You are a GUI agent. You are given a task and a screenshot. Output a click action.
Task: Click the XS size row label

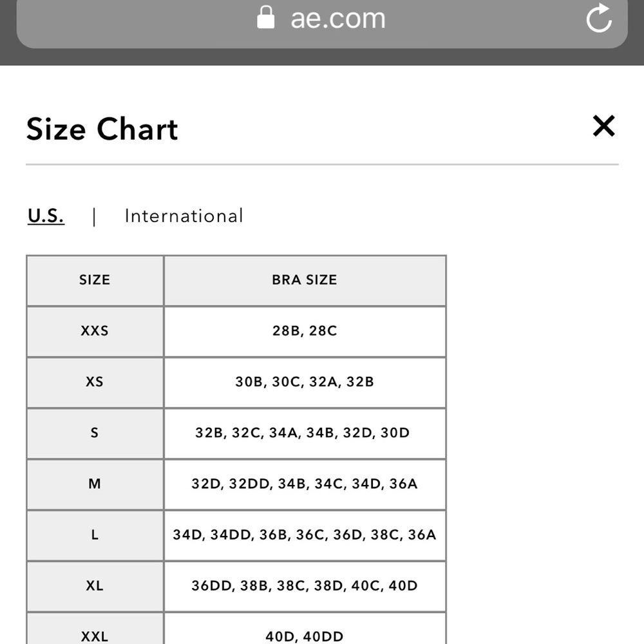coord(95,383)
